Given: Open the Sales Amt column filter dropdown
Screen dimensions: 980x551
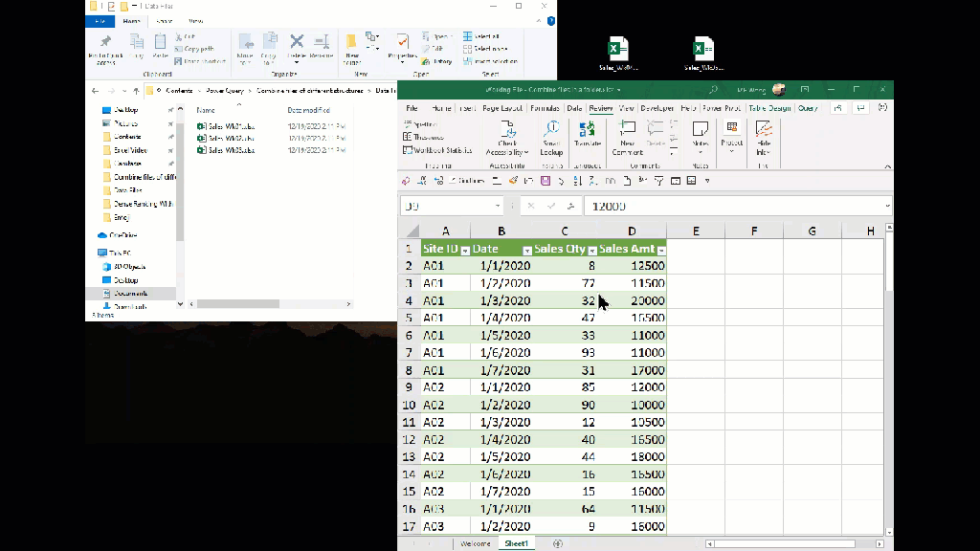Looking at the screenshot, I should coord(661,250).
